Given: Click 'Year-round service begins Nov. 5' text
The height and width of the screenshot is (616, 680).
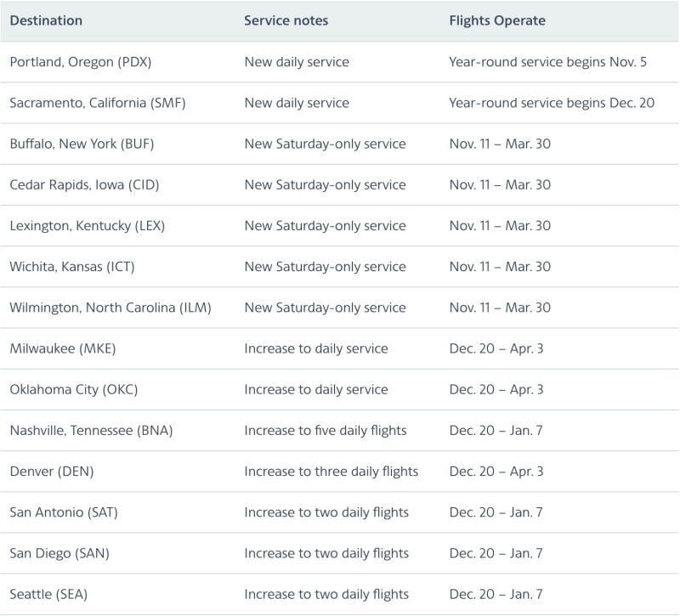Looking at the screenshot, I should click(547, 62).
